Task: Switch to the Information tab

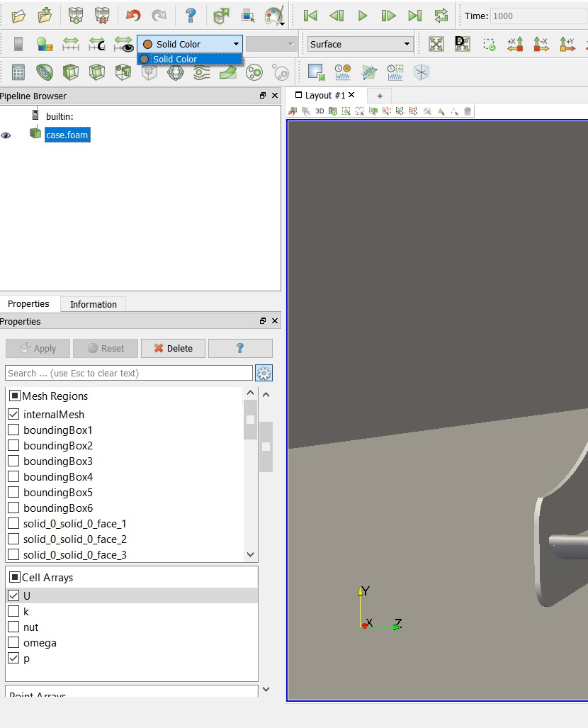Action: (x=93, y=304)
